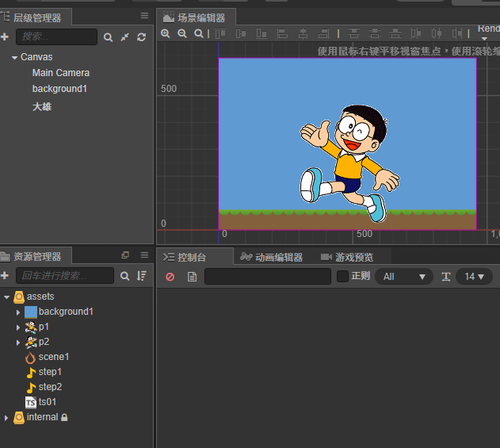Select the 层级管理器 tab
The width and height of the screenshot is (500, 448).
coord(36,17)
